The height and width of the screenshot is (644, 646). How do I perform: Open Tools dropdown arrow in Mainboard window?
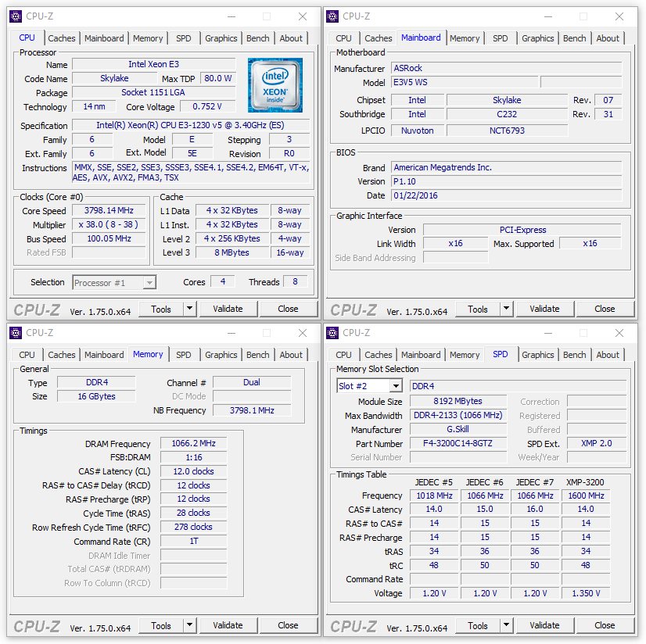(506, 309)
